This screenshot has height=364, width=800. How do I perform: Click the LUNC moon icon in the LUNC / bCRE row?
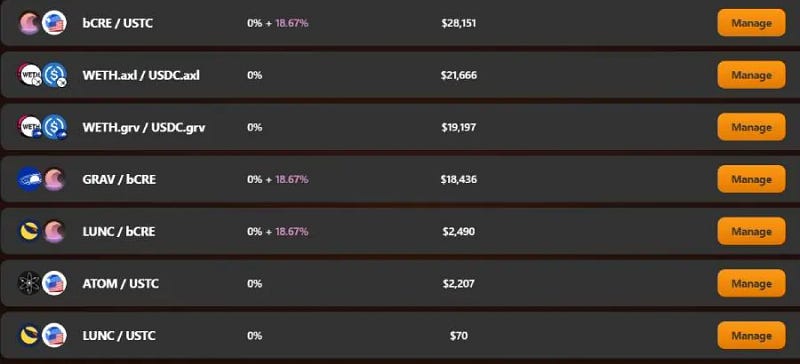point(30,232)
